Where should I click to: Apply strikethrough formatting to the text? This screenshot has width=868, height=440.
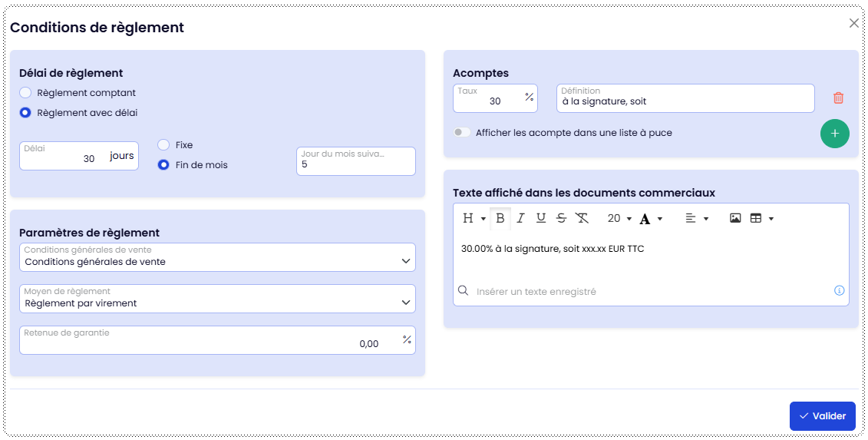(x=561, y=219)
